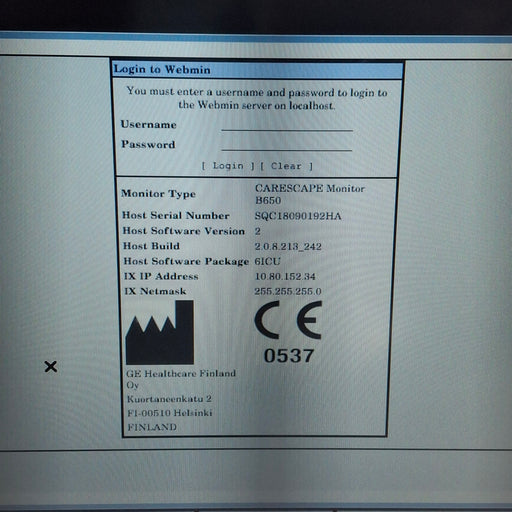Select the Host Serial Number value
Image resolution: width=512 pixels, height=512 pixels.
coord(298,216)
